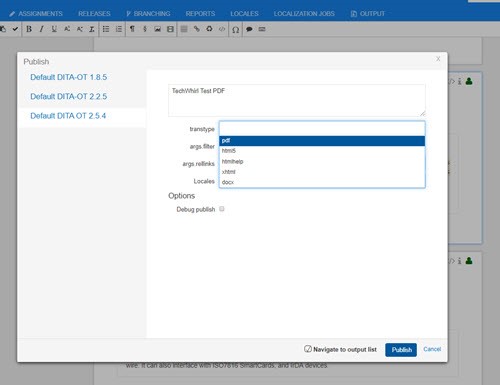Choose docx from the transtype list
This screenshot has height=385, width=500.
click(x=322, y=182)
